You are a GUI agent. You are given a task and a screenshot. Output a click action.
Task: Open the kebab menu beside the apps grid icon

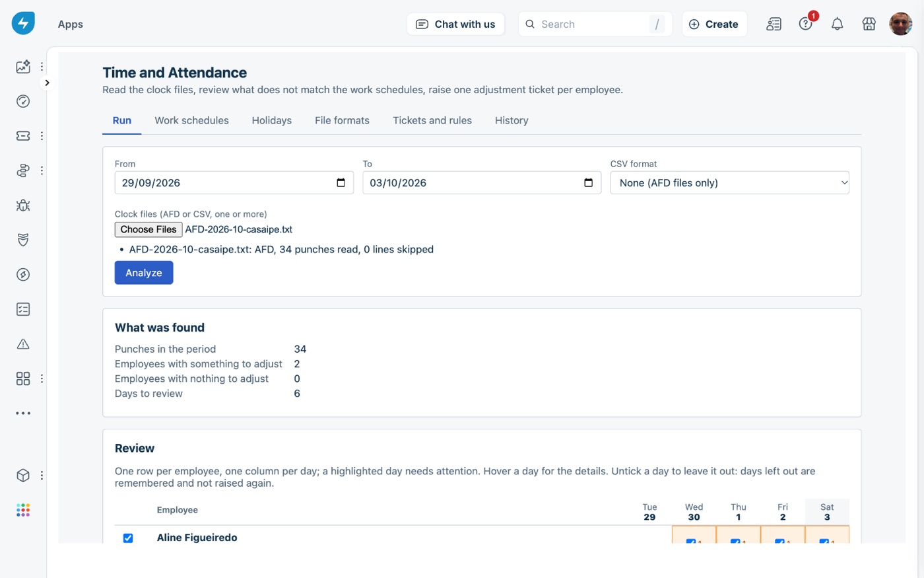click(x=42, y=379)
